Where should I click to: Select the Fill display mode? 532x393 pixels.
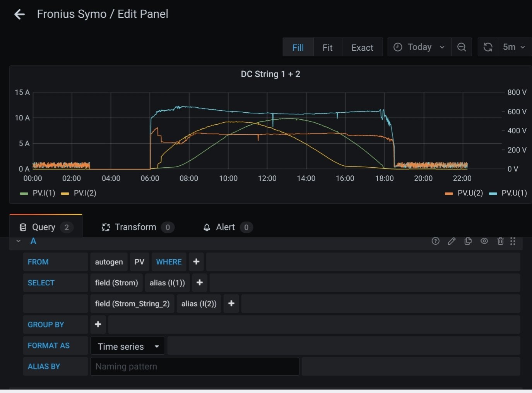coord(298,47)
